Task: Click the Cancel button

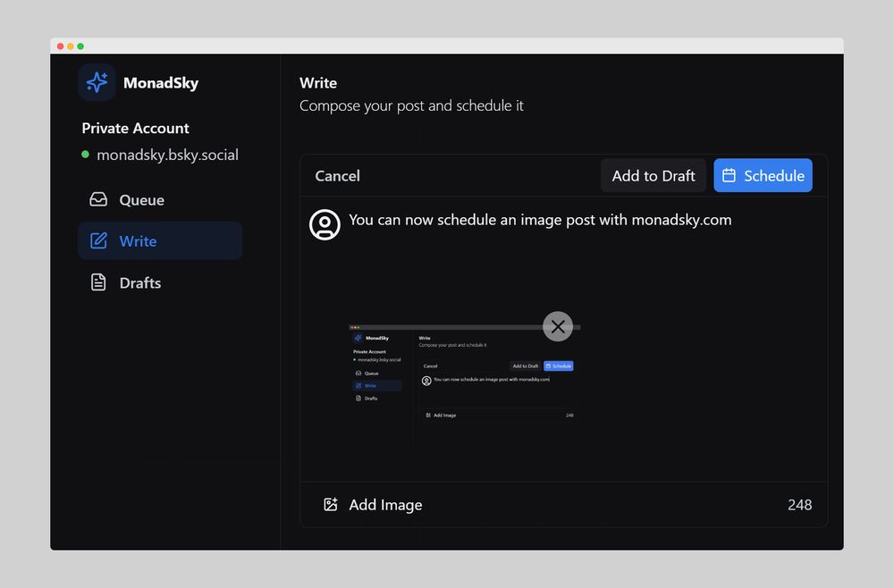Action: point(338,176)
